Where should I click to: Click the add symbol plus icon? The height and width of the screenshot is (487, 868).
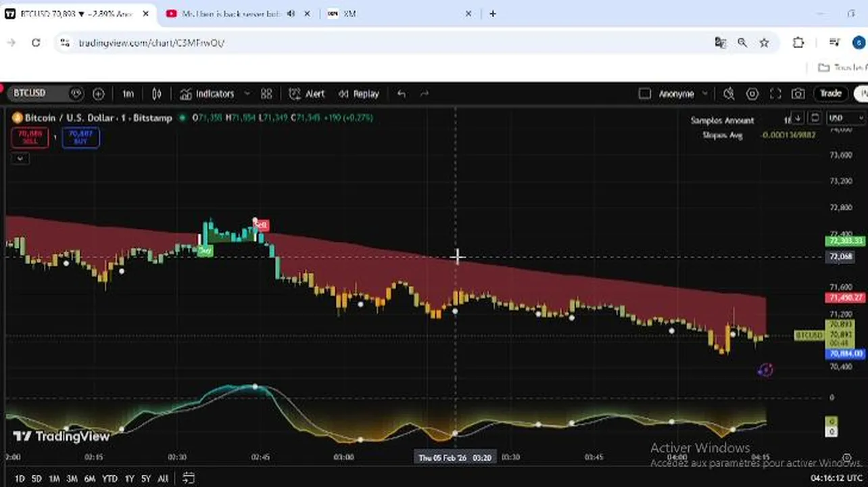point(98,93)
